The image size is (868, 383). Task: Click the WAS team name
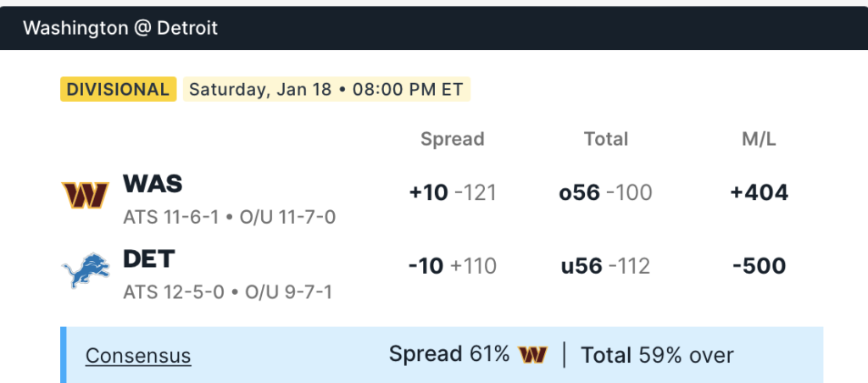153,184
